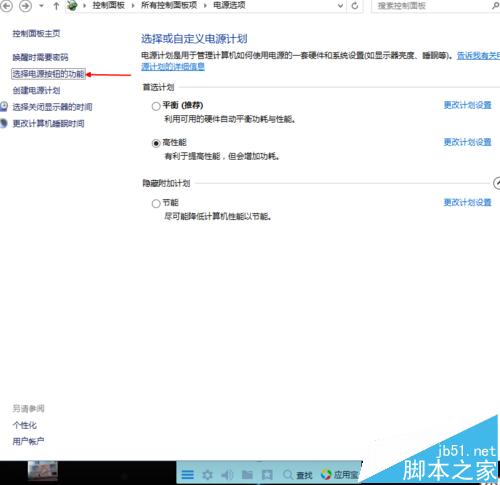Open 创建电源计划 link
Image resolution: width=500 pixels, height=485 pixels.
(36, 90)
